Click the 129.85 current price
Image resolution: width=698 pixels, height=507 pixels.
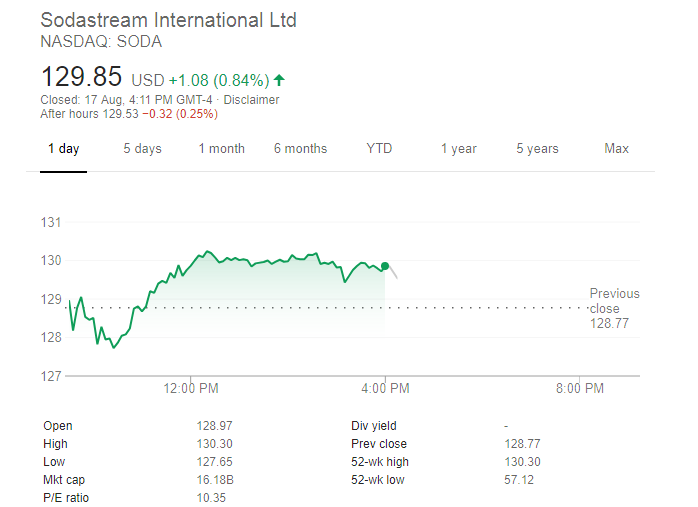pyautogui.click(x=81, y=77)
